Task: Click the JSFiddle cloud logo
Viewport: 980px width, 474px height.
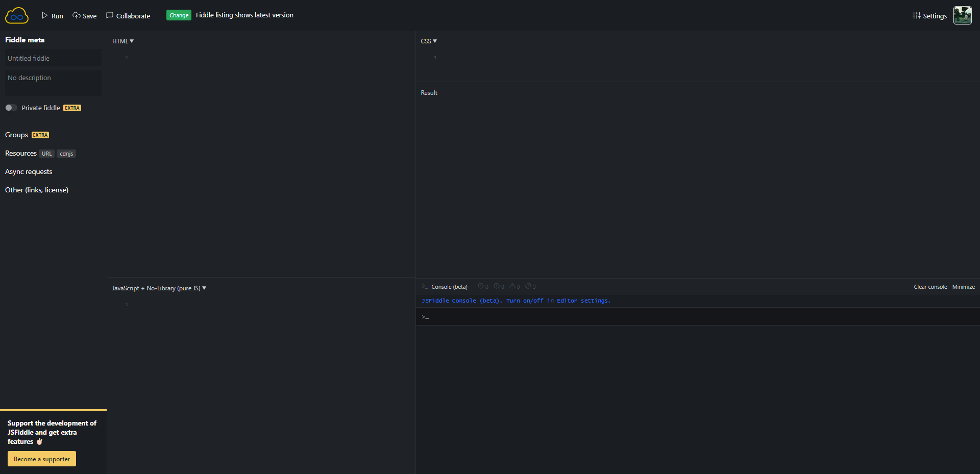Action: 17,16
